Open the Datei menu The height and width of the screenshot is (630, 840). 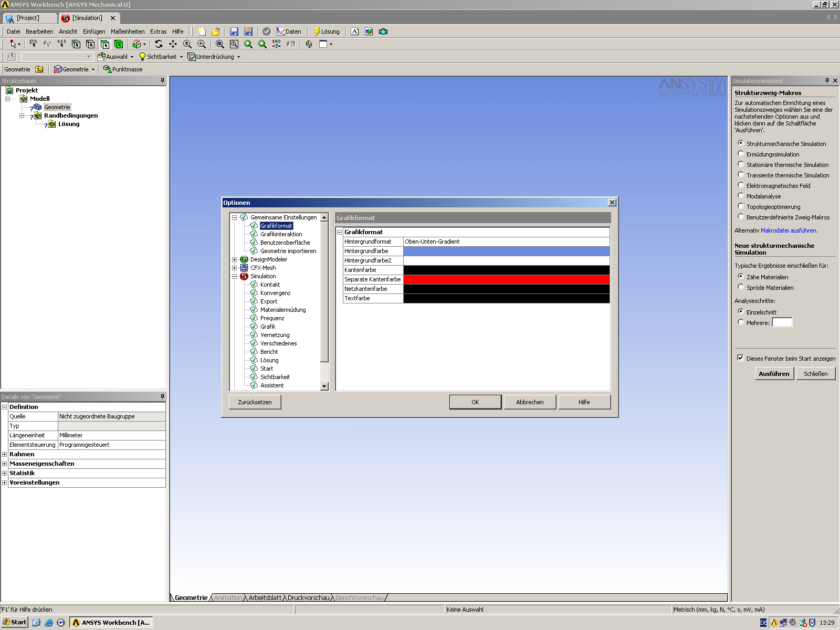point(14,31)
